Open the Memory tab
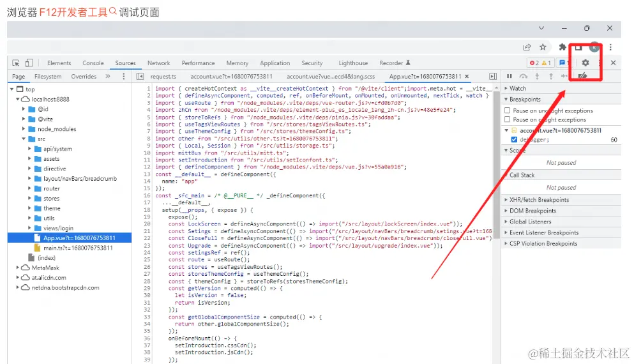Image resolution: width=634 pixels, height=364 pixels. [x=238, y=63]
